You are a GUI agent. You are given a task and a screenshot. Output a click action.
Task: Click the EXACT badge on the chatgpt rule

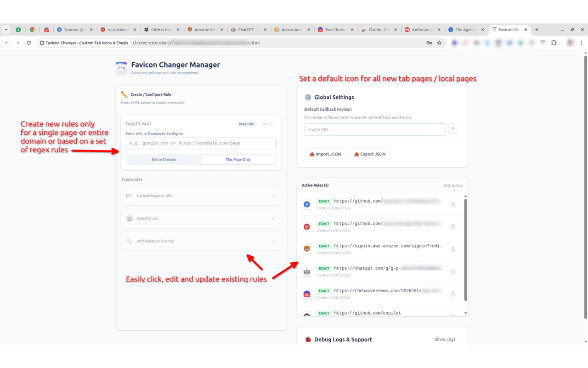[x=324, y=269]
